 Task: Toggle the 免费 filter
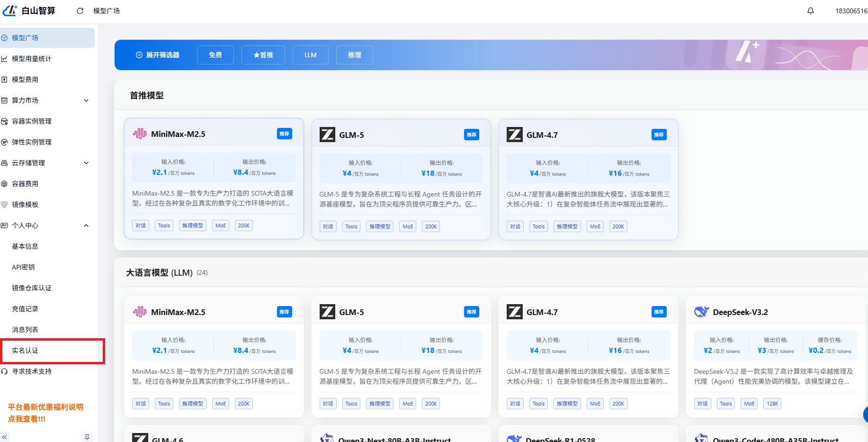[215, 54]
